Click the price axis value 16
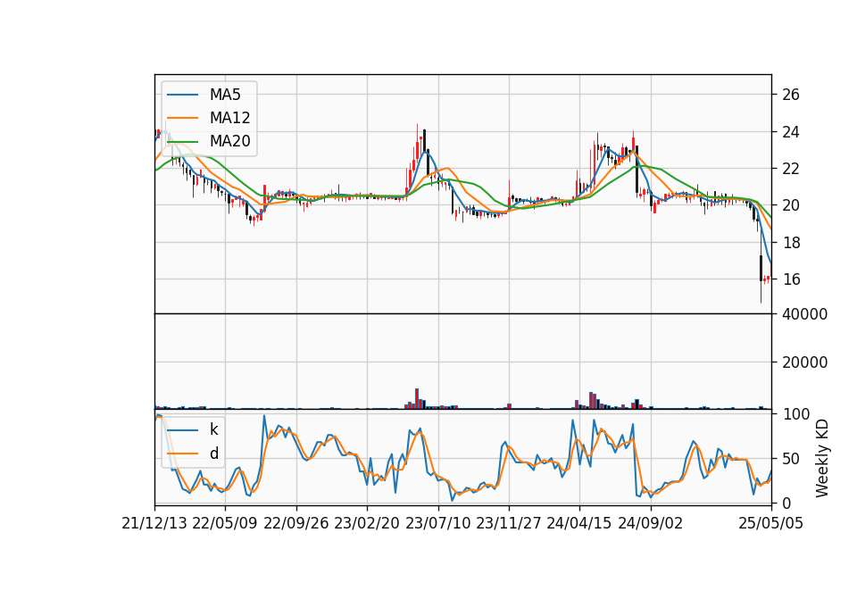 point(791,279)
